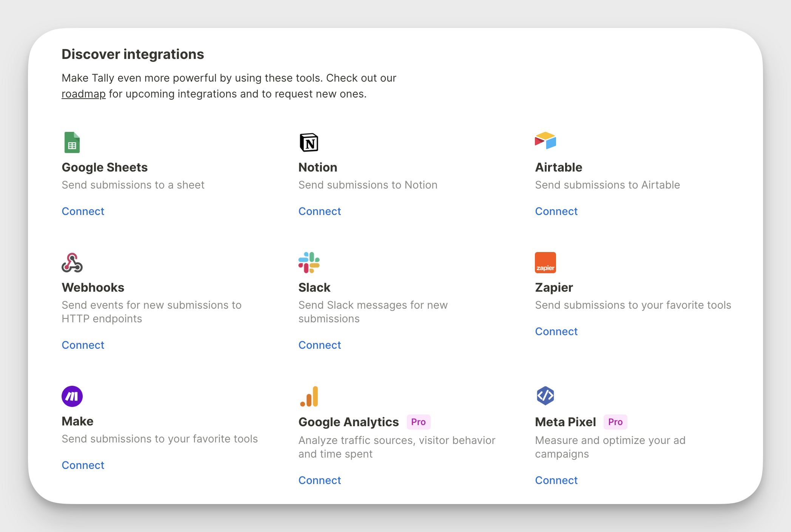The image size is (791, 532).
Task: Connect the Make integration
Action: click(83, 465)
